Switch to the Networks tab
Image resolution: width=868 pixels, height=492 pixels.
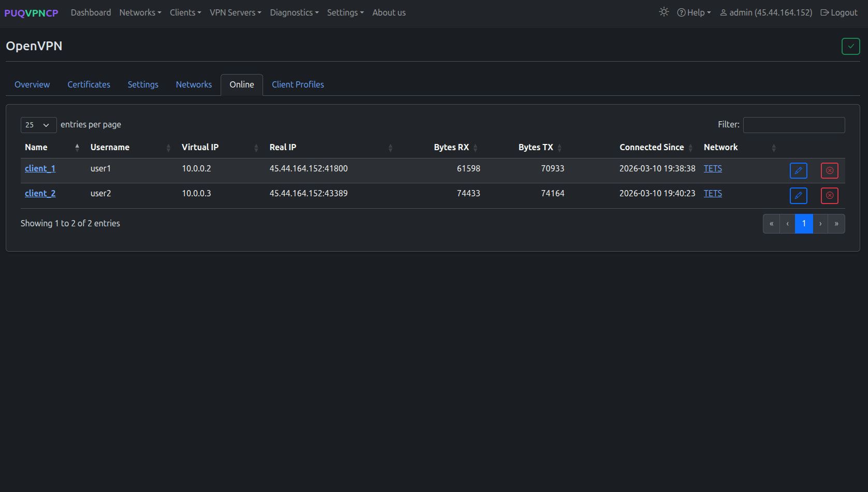(194, 84)
